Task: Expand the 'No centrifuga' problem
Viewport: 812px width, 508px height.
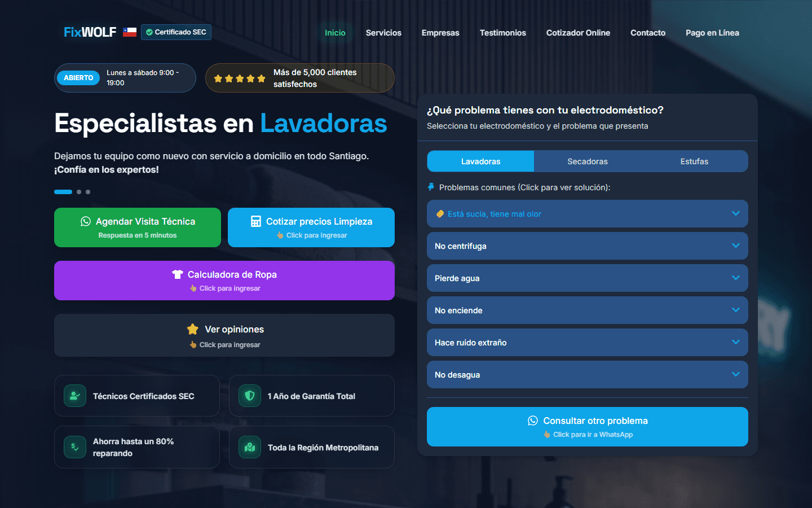Action: (x=588, y=246)
